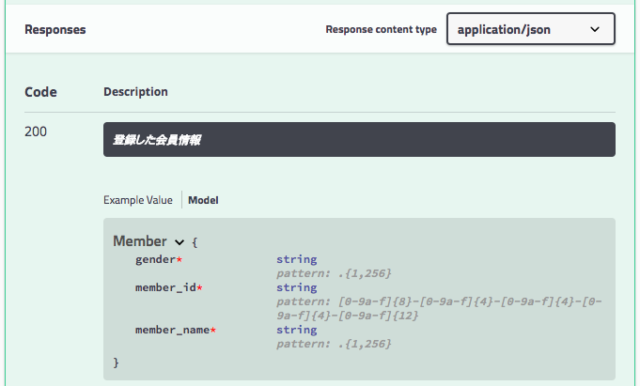Click the member_name property name
The width and height of the screenshot is (640, 386).
172,330
